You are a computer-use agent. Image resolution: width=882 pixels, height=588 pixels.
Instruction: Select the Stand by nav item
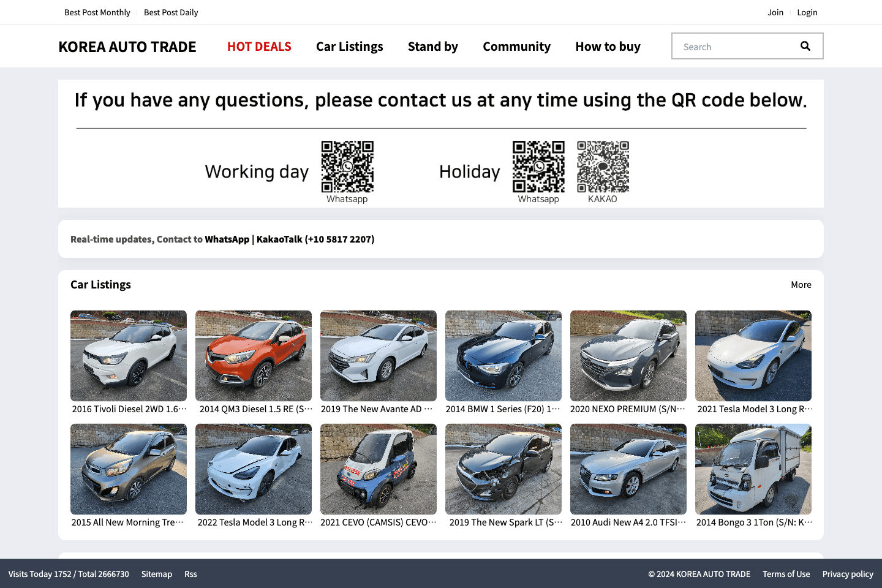point(432,46)
